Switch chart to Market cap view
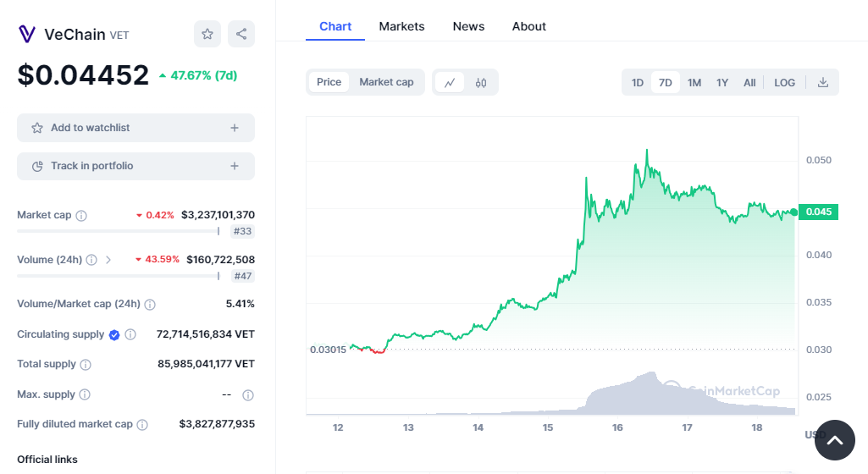This screenshot has width=868, height=474. point(386,82)
